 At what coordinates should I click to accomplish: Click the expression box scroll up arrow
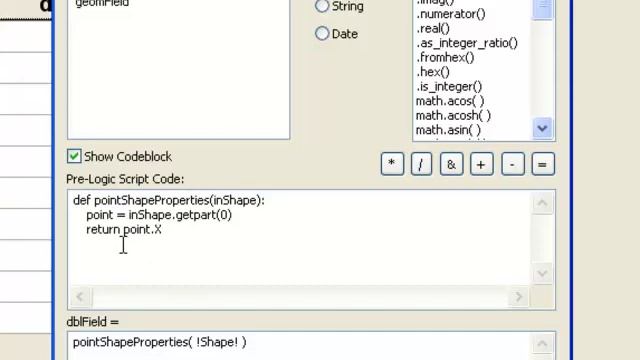(x=542, y=344)
